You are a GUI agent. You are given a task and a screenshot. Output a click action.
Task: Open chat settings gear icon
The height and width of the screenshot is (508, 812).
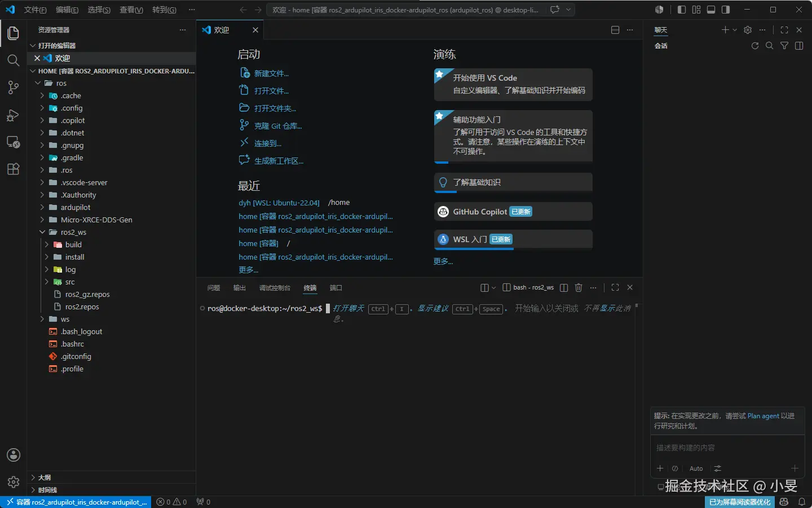[x=748, y=30]
